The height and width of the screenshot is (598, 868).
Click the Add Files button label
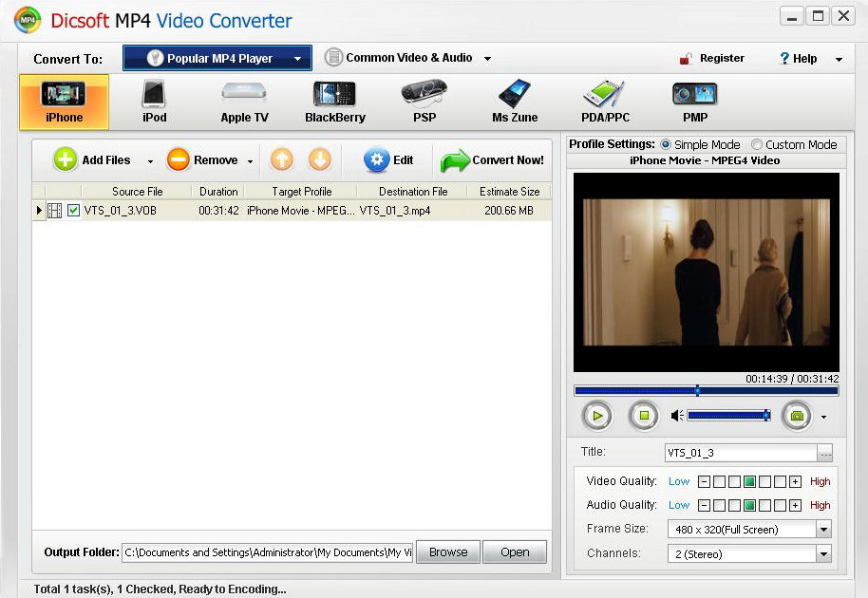(106, 159)
